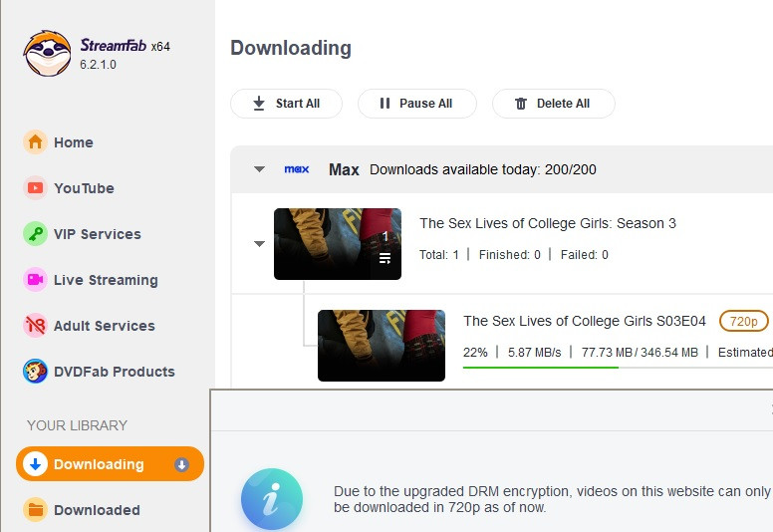Click the 'Downloading' page heading
This screenshot has width=773, height=532.
tap(291, 49)
